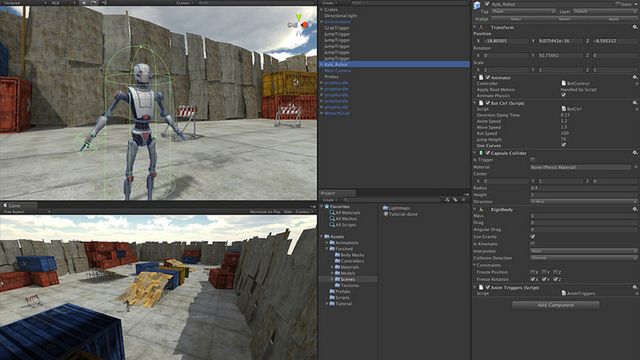Screen dimensions: 640x360
Task: Open the Collision Detection dropdown
Action: [583, 258]
